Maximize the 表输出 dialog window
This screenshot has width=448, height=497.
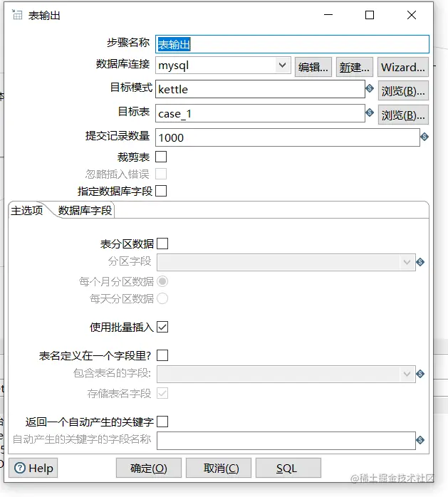(370, 15)
